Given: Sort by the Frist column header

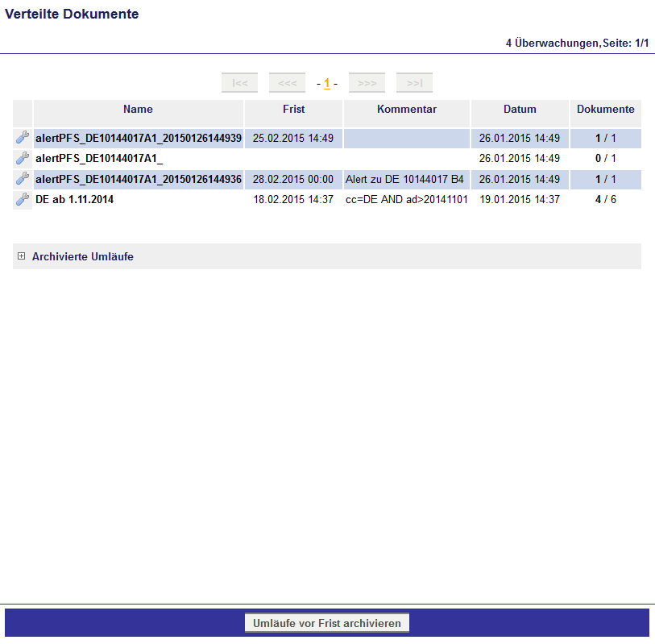Looking at the screenshot, I should tap(293, 110).
